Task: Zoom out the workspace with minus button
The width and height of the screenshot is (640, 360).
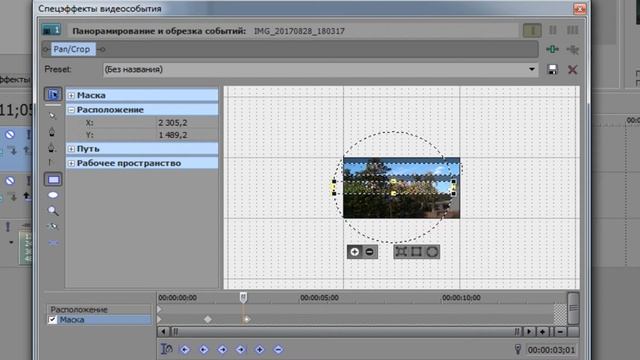Action: 369,252
